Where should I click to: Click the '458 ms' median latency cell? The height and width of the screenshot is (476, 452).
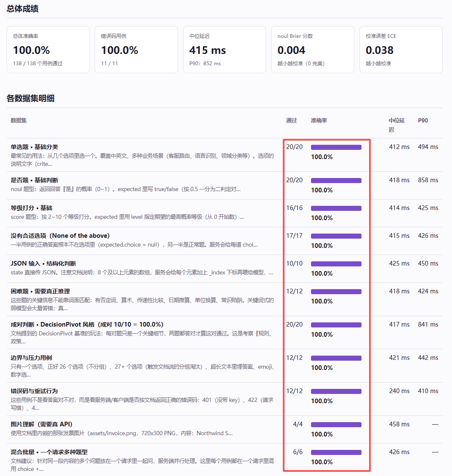(x=399, y=424)
